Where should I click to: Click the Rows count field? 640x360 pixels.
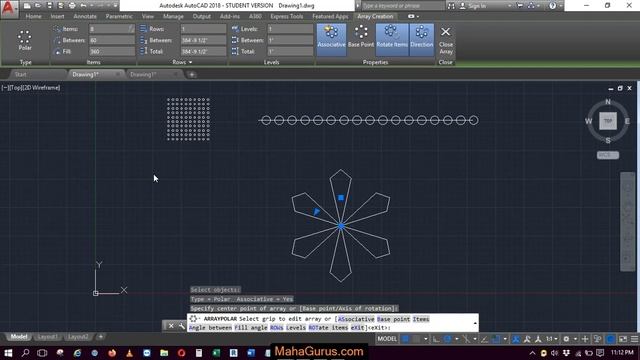click(203, 29)
